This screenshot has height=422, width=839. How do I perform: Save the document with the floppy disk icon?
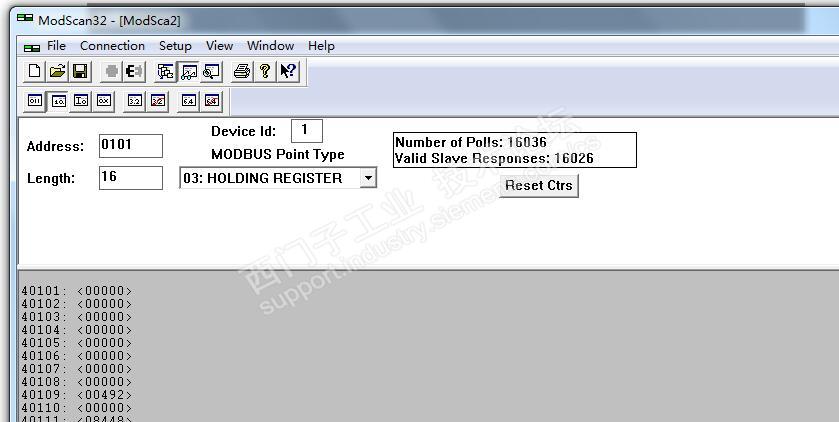[x=80, y=71]
